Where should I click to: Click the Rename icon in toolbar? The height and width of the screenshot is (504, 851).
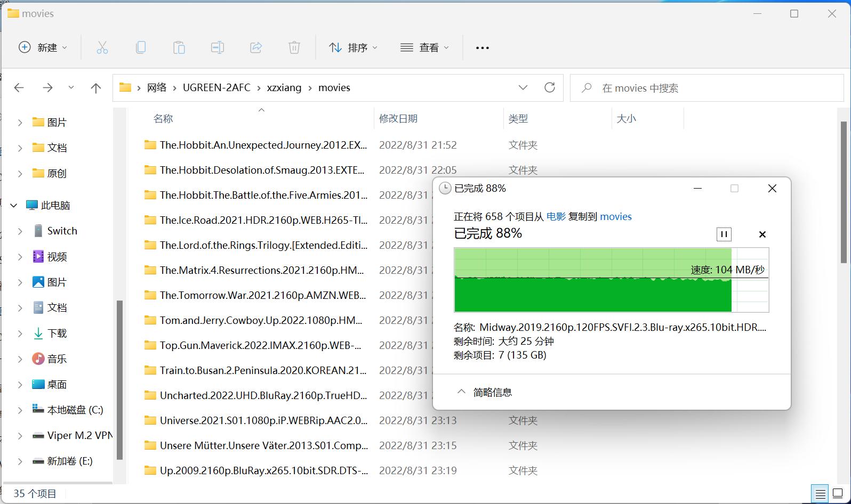[218, 47]
